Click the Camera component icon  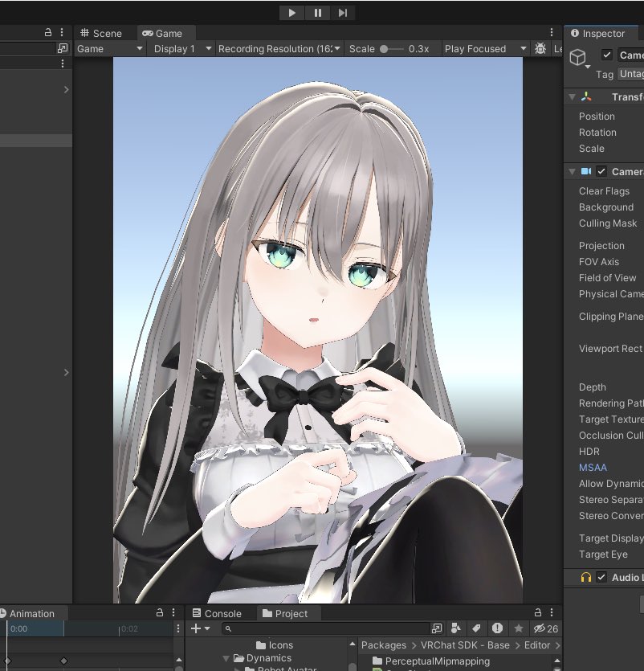(586, 172)
